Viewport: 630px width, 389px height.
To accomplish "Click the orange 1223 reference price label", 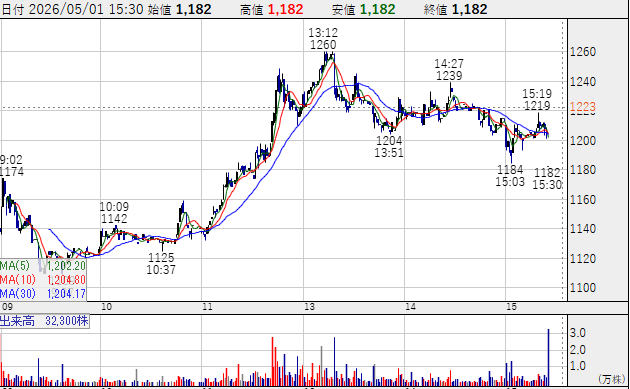I will coord(583,107).
